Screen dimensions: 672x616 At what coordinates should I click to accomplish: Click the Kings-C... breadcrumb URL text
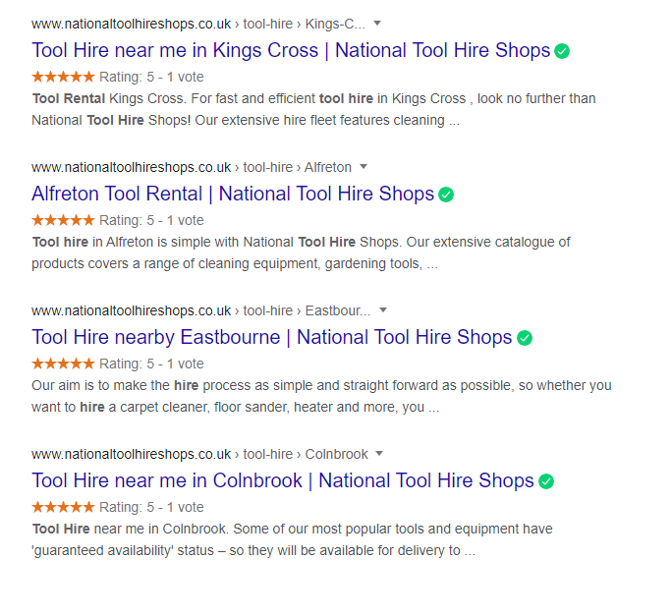335,24
